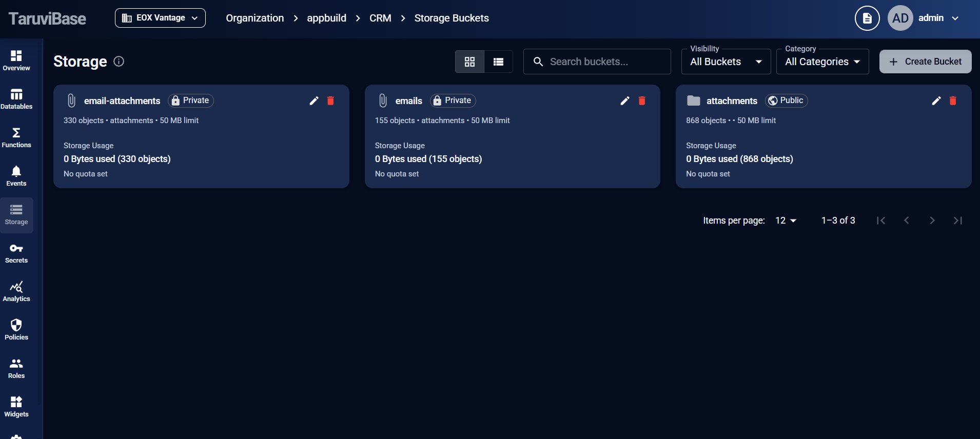
Task: Open the Overview sidebar page
Action: pyautogui.click(x=16, y=61)
